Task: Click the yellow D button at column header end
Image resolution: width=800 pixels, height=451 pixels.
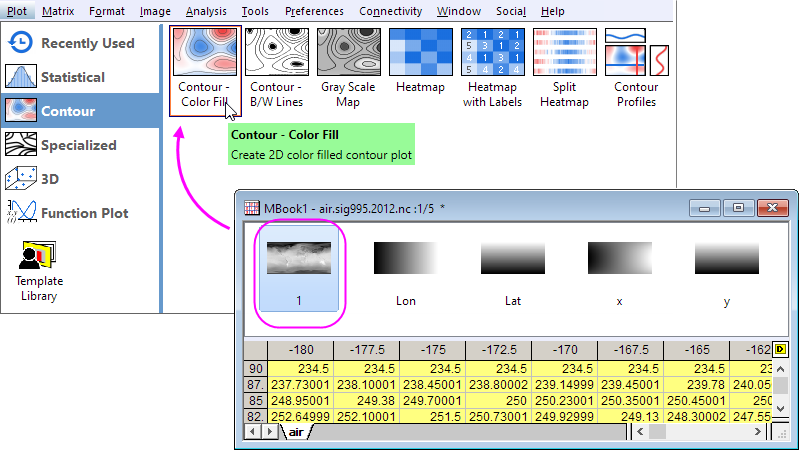Action: coord(780,349)
